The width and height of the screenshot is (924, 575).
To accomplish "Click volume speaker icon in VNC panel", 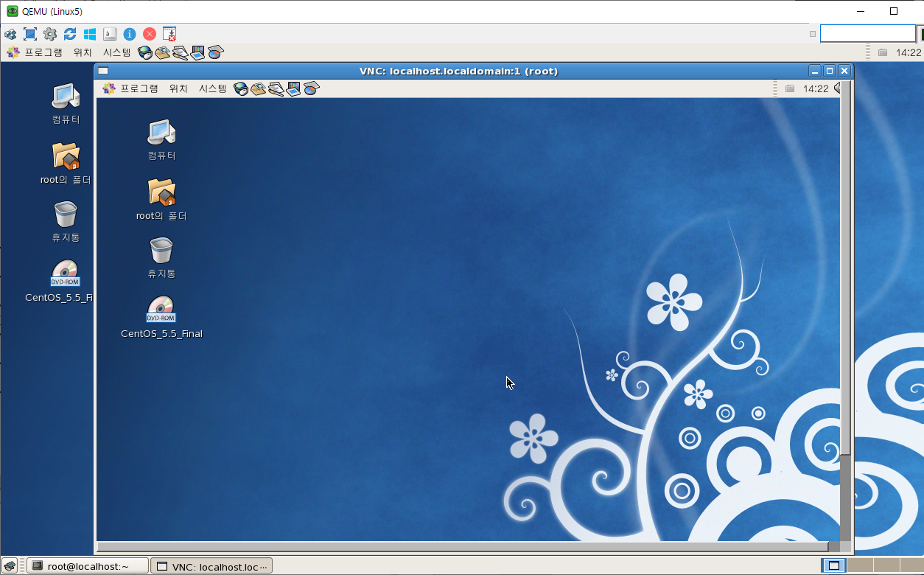I will click(x=838, y=88).
